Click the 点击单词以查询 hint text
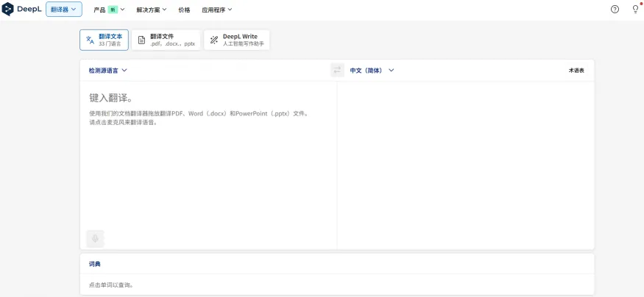The image size is (644, 297). pos(111,285)
